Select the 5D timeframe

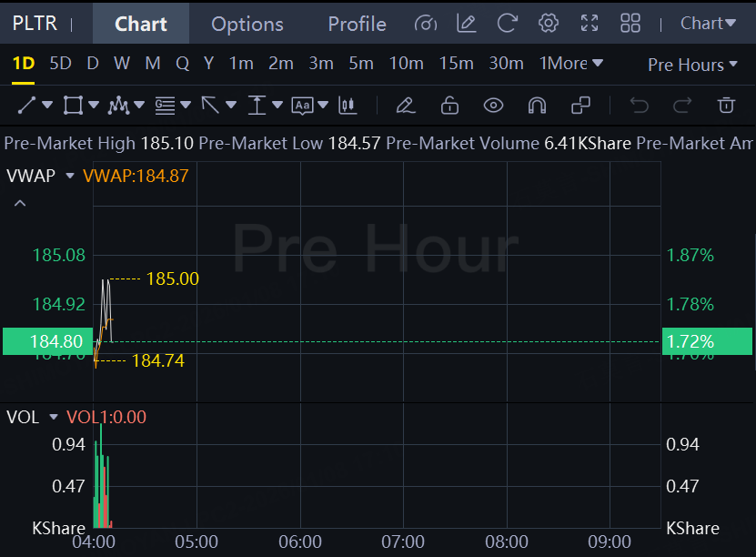60,64
